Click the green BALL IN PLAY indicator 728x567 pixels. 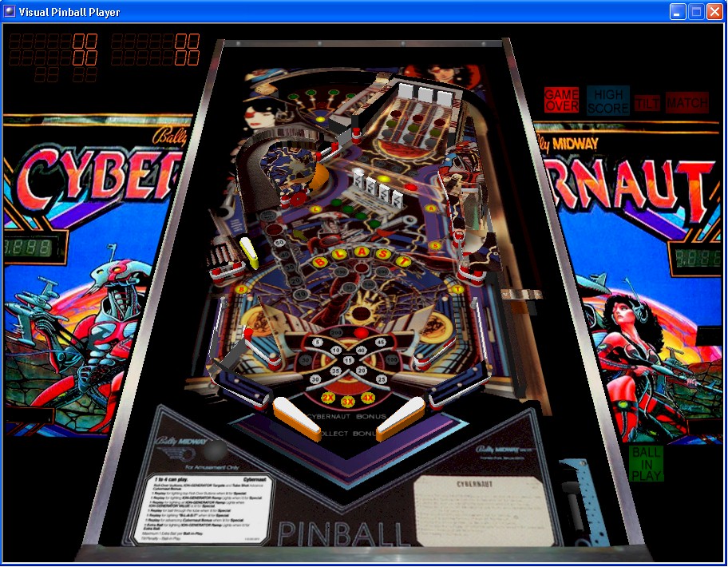coord(646,463)
